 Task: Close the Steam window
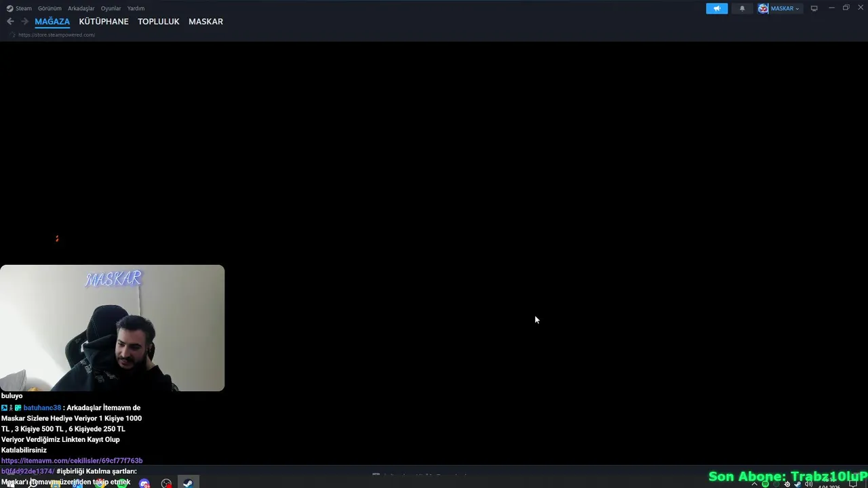pyautogui.click(x=860, y=8)
